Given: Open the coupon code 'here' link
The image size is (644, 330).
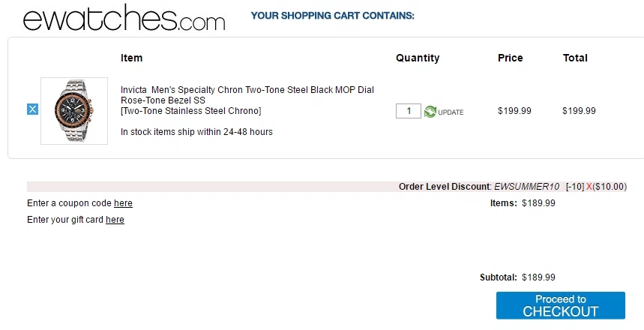Looking at the screenshot, I should [x=123, y=203].
